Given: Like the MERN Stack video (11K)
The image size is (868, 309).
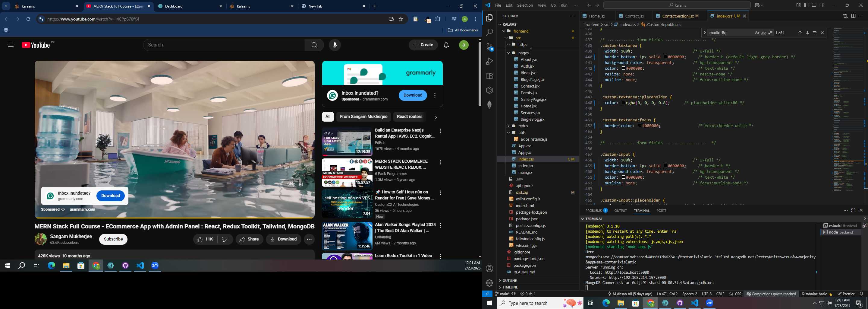Looking at the screenshot, I should 205,239.
